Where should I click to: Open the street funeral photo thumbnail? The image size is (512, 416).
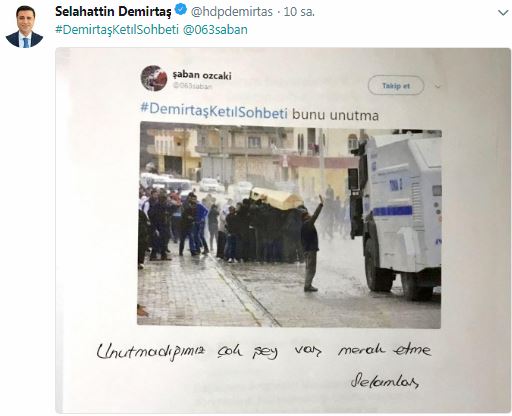pos(289,225)
